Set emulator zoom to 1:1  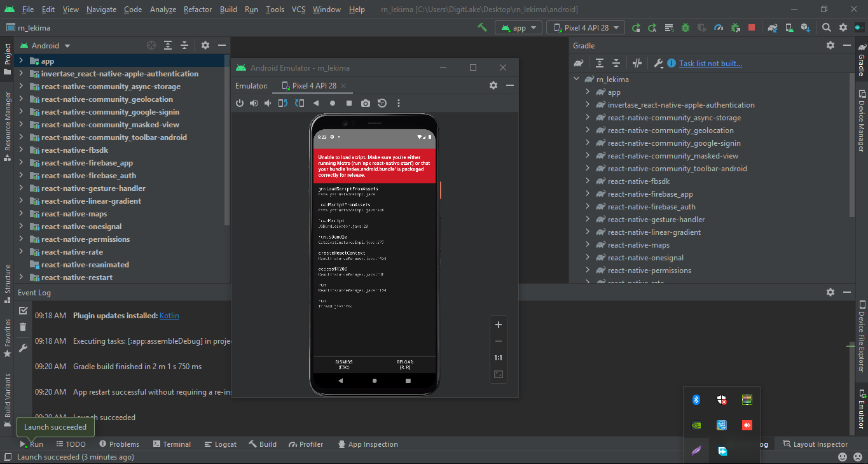pyautogui.click(x=499, y=358)
